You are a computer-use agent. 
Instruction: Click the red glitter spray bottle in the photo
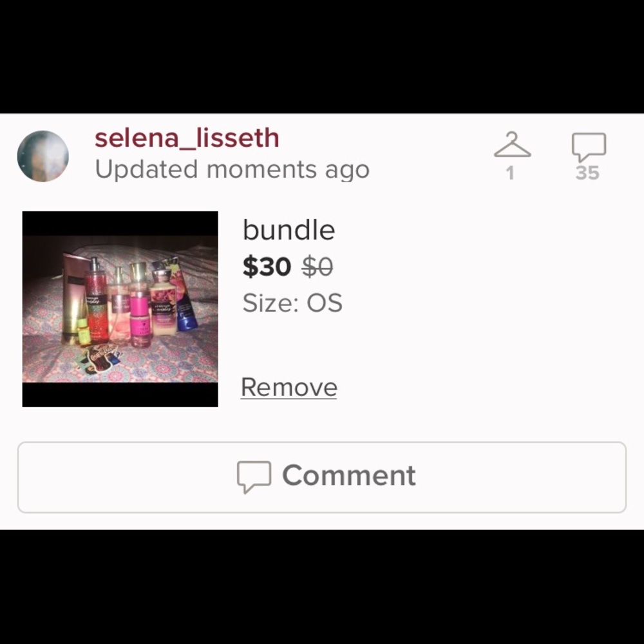pyautogui.click(x=96, y=300)
